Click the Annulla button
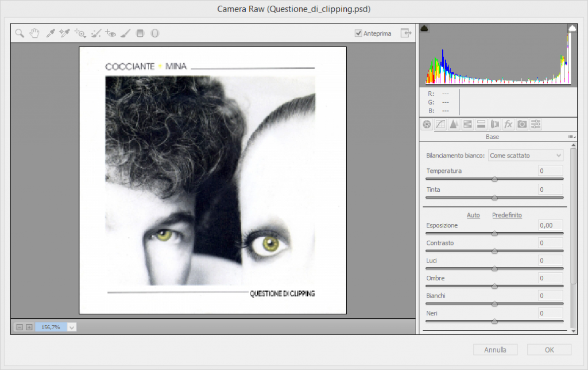 point(495,350)
